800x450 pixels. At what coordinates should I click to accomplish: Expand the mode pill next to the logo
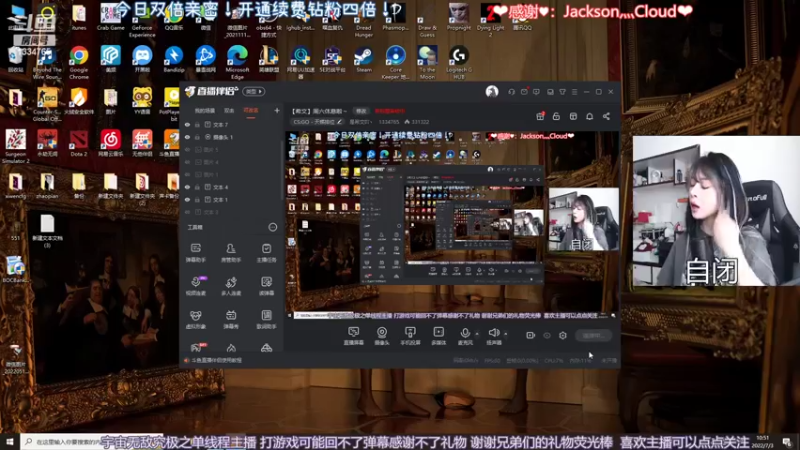[254, 91]
